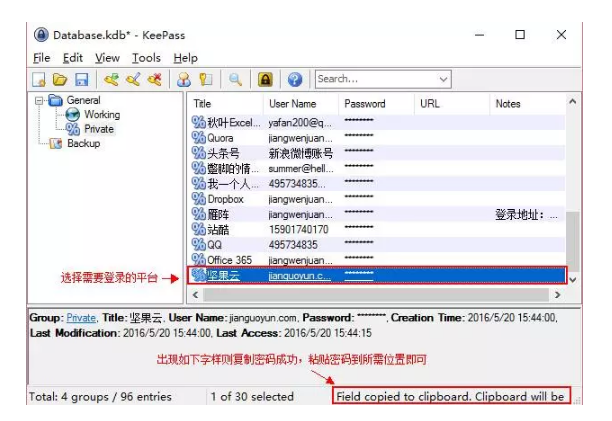Collapse the General tree node

tap(39, 101)
